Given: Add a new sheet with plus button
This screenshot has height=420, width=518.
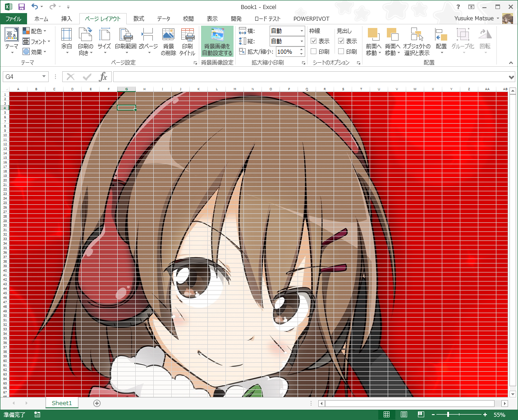Looking at the screenshot, I should coord(96,403).
